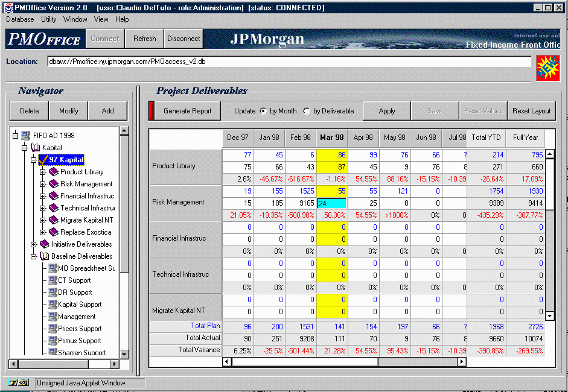The height and width of the screenshot is (392, 568).
Task: Click the Product Library purple book icon
Action: click(x=53, y=172)
